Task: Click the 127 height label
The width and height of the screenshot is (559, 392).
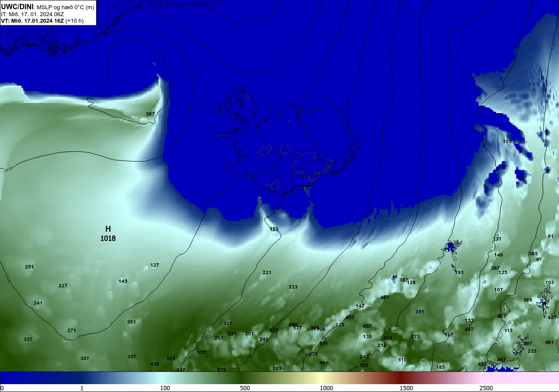Action: [x=155, y=265]
